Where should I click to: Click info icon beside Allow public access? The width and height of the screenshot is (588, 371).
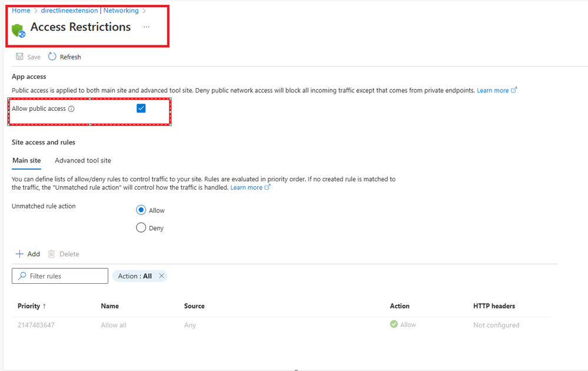[x=71, y=109]
